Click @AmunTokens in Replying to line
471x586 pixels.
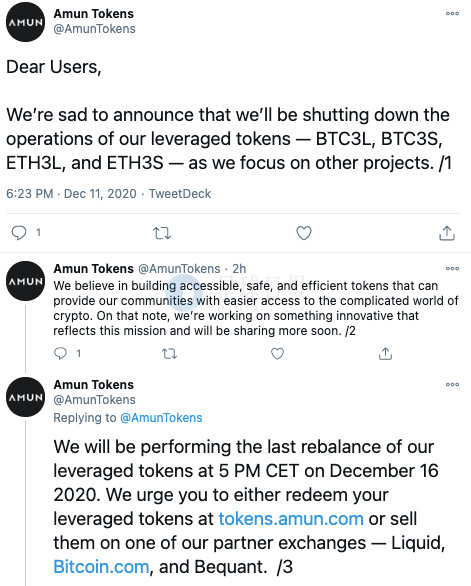click(x=161, y=418)
